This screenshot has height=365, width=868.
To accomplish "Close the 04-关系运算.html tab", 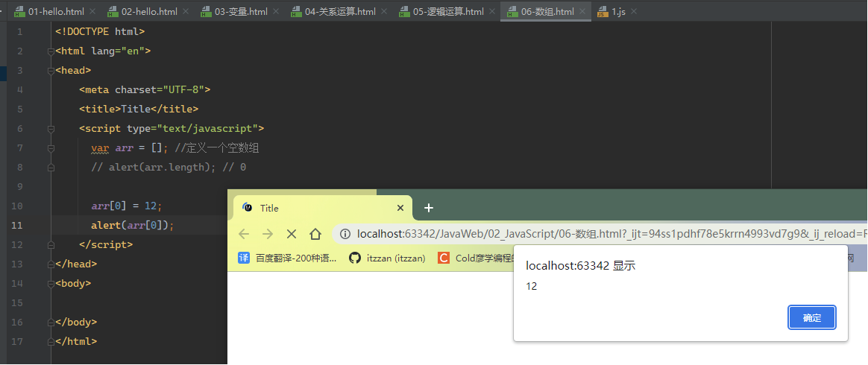I will pyautogui.click(x=383, y=11).
